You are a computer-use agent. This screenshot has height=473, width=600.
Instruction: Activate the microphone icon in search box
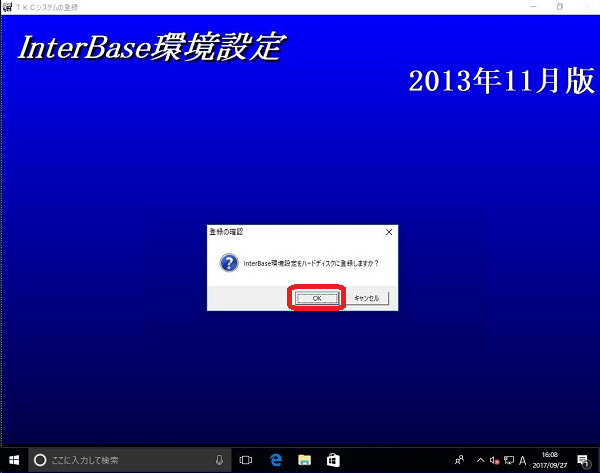[219, 460]
